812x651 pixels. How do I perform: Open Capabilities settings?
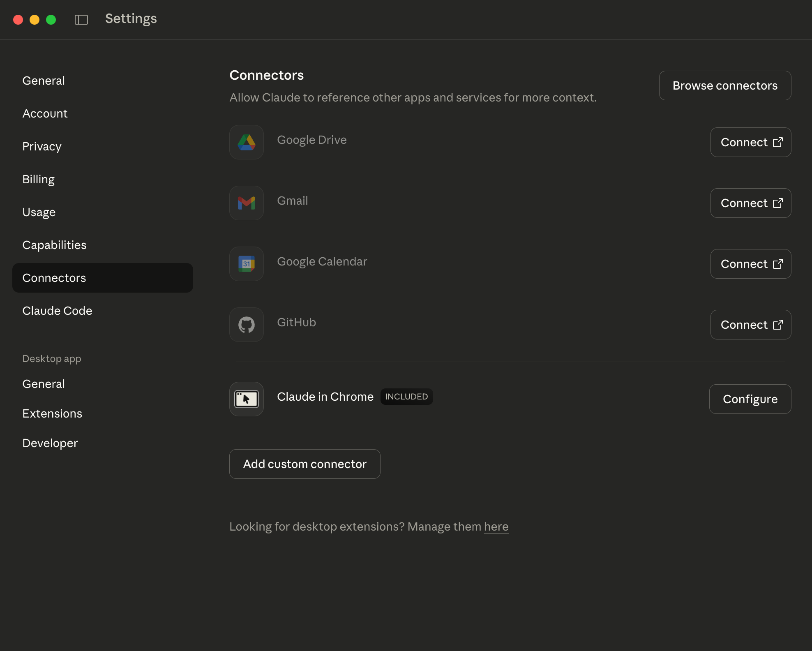coord(54,245)
